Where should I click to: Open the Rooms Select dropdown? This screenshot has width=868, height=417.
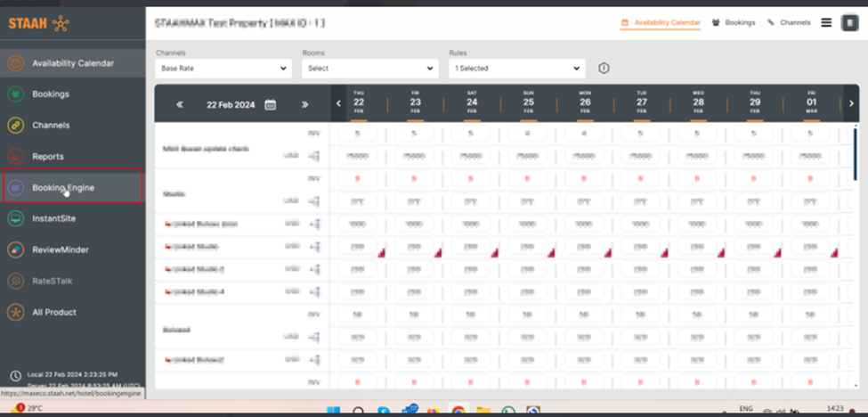tap(369, 69)
